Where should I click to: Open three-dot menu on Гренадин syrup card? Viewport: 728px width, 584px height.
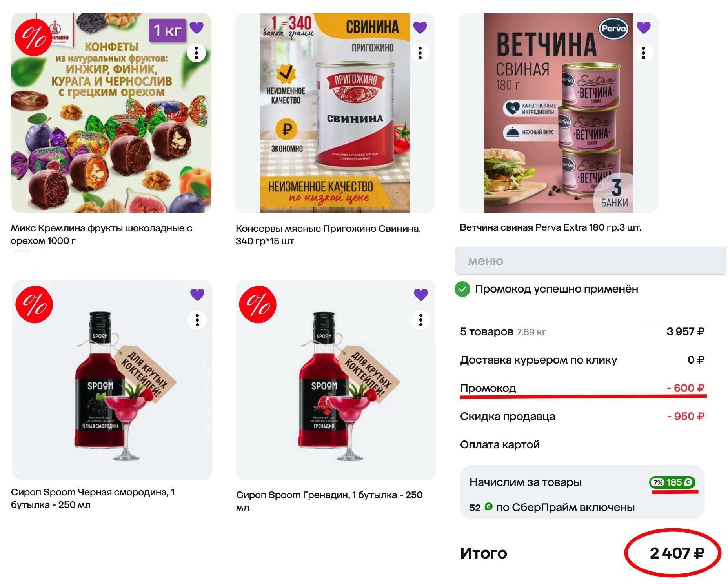(x=421, y=320)
